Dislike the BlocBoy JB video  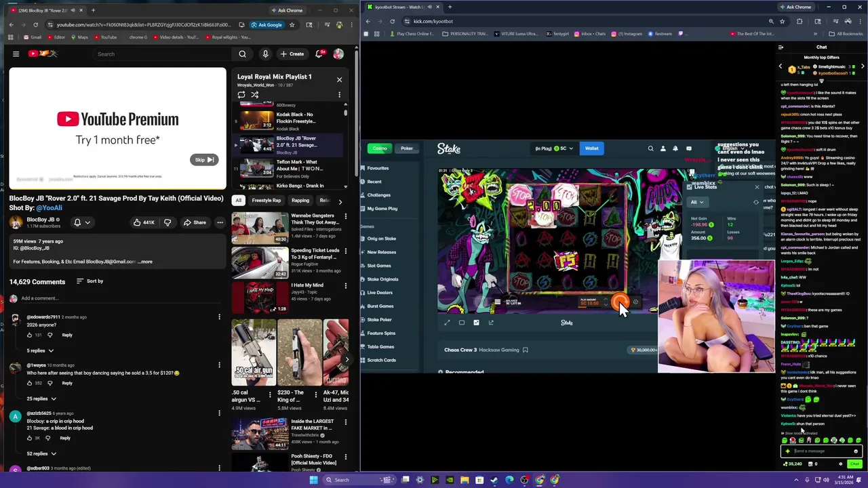tap(167, 222)
